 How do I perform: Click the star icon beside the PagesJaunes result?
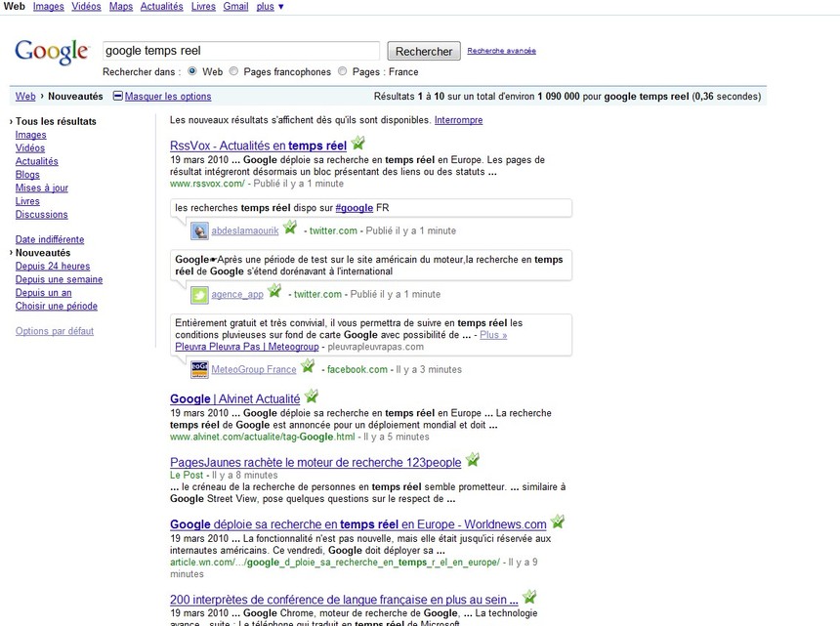(473, 458)
